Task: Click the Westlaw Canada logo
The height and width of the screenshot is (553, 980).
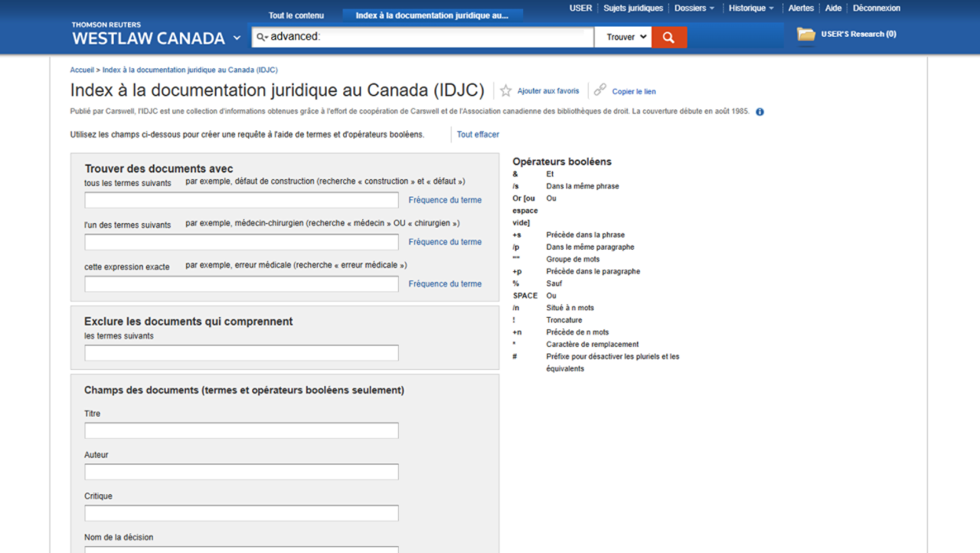Action: [145, 38]
